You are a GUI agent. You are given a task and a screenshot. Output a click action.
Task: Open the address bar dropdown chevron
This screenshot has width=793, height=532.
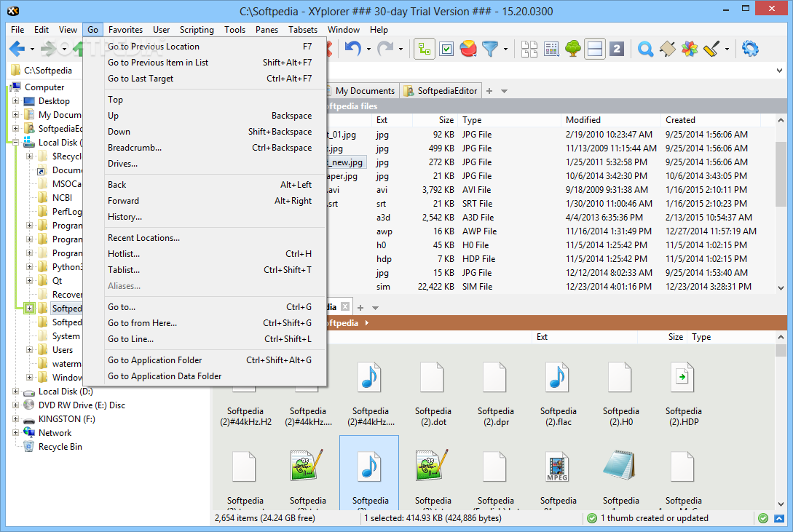click(x=779, y=71)
